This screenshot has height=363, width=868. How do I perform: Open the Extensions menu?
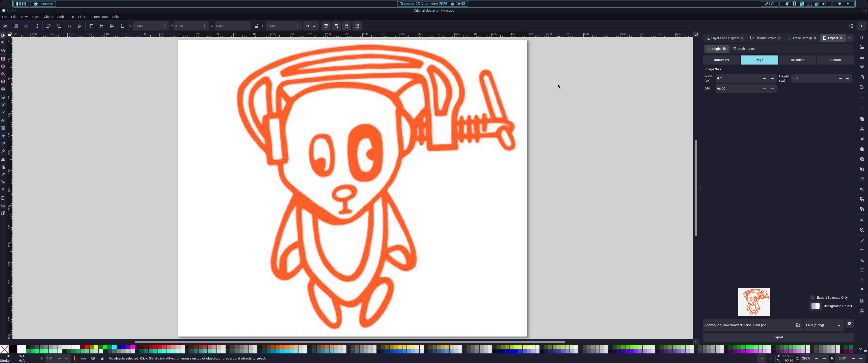pyautogui.click(x=99, y=17)
